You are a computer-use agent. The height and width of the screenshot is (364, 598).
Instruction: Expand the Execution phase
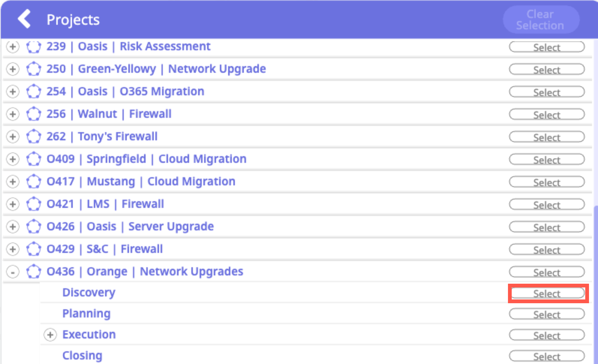coord(50,335)
